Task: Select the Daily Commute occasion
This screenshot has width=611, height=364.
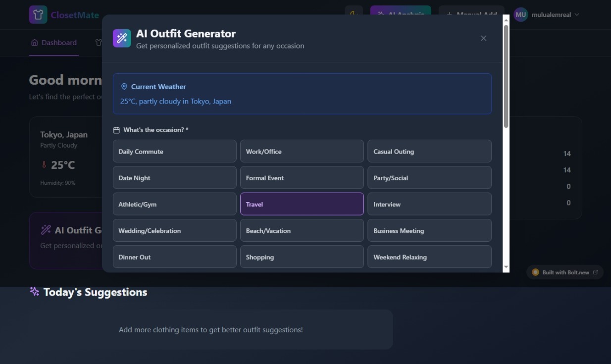Action: [175, 151]
